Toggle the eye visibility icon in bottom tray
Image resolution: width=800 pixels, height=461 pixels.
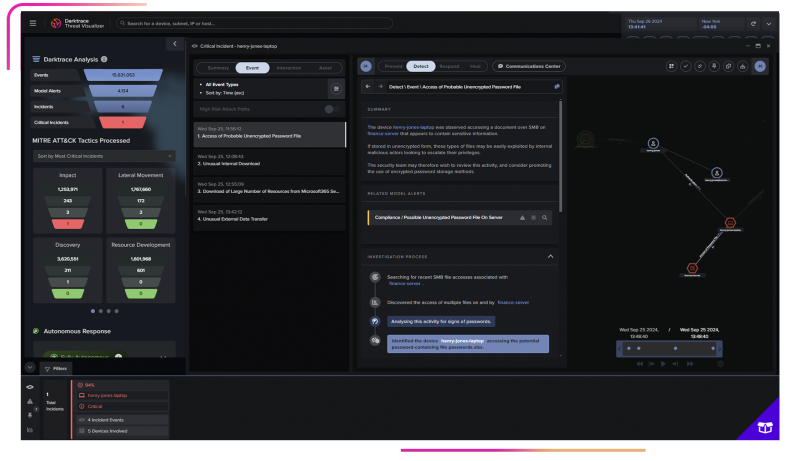tap(30, 386)
